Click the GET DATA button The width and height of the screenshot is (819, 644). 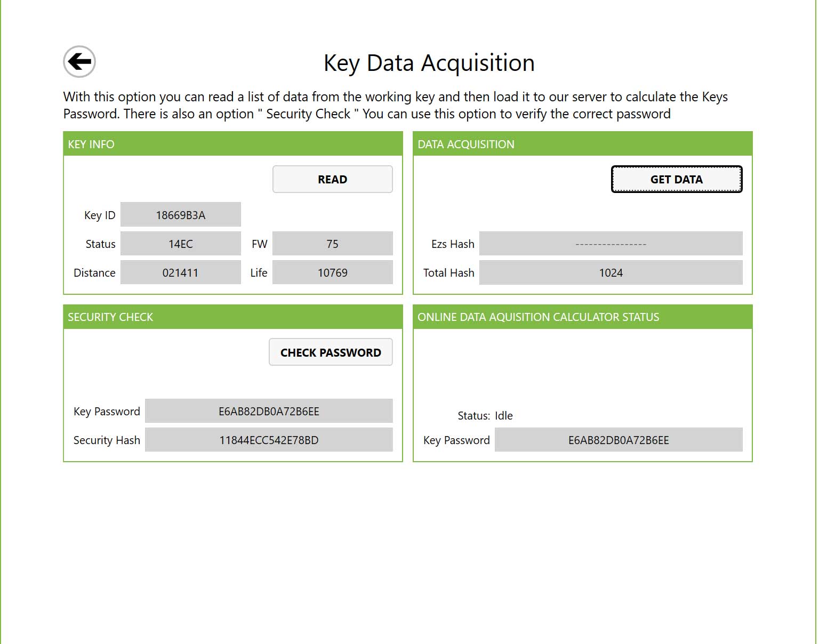676,180
